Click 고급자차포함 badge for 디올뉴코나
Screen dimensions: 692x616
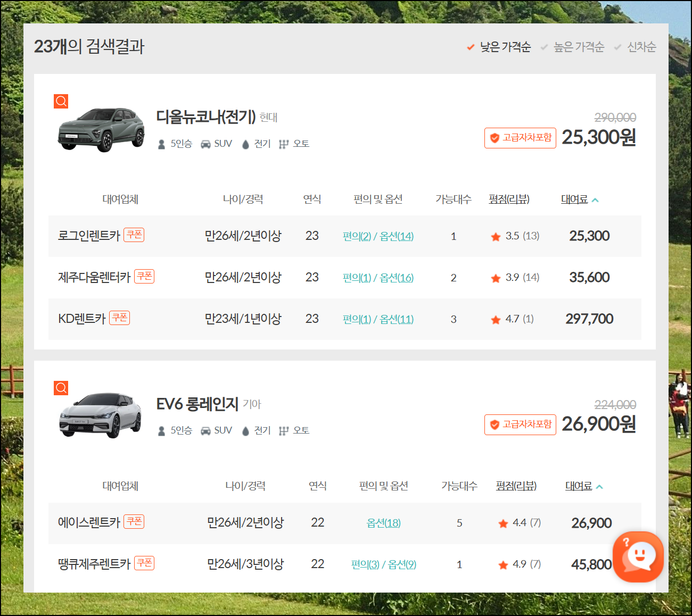click(520, 138)
